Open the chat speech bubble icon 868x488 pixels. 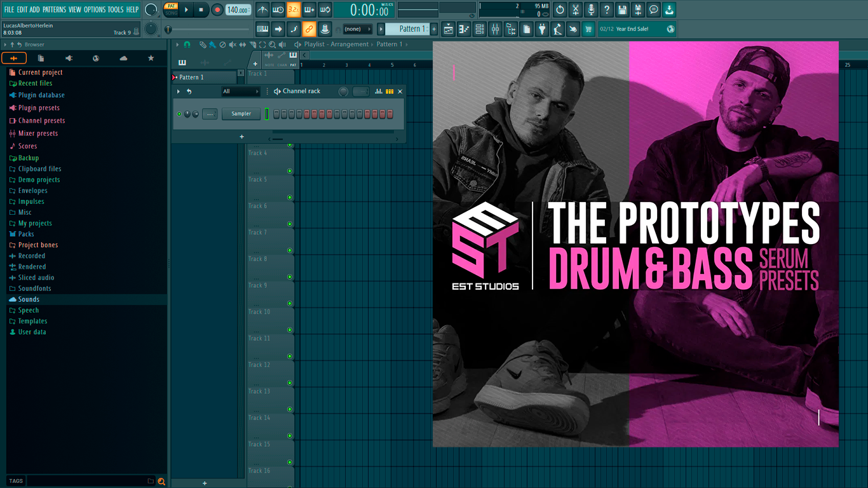[654, 10]
